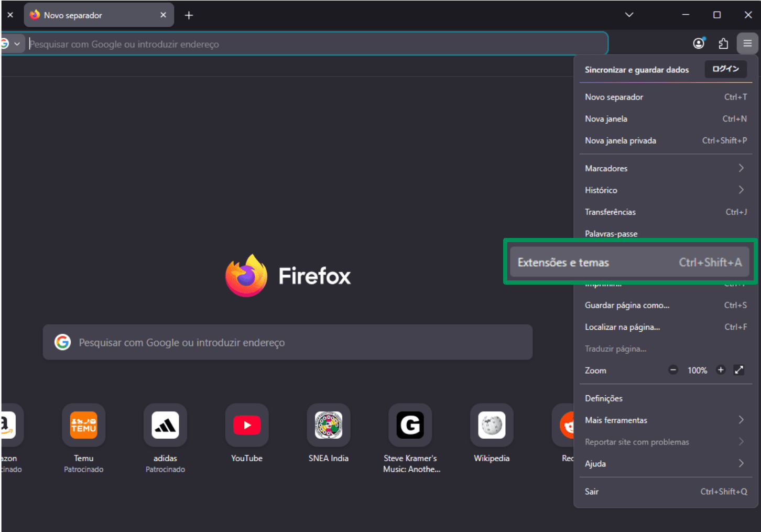
Task: Click the Google icon in the search box
Action: pos(62,342)
